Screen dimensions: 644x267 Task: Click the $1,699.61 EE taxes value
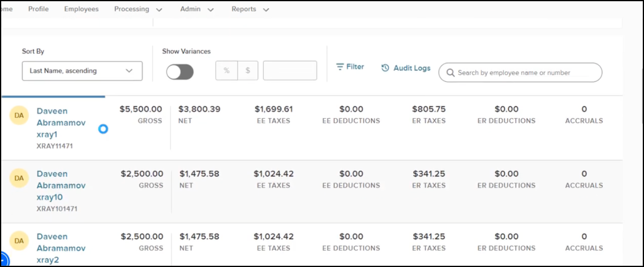coord(274,109)
